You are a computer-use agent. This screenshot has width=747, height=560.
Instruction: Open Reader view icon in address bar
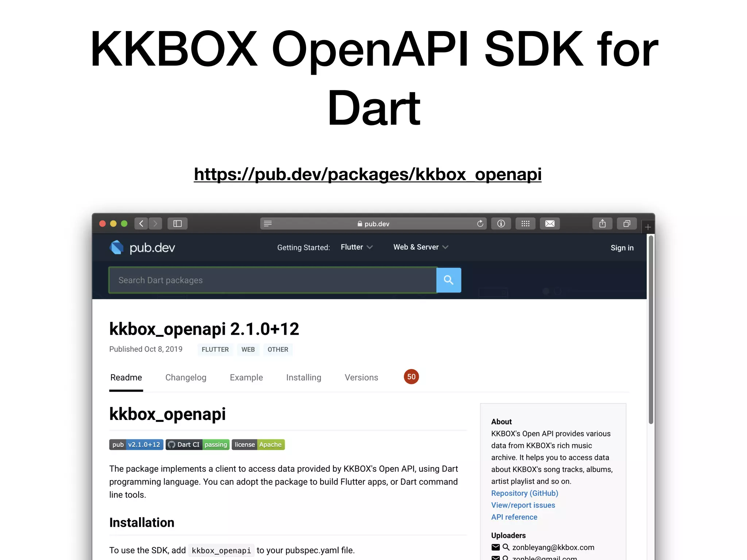tap(268, 223)
